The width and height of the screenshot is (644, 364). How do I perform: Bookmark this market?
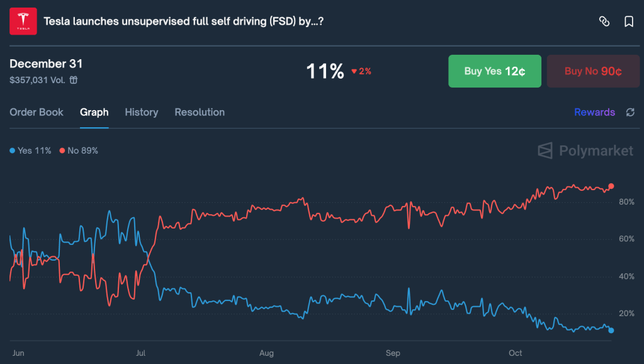click(628, 21)
